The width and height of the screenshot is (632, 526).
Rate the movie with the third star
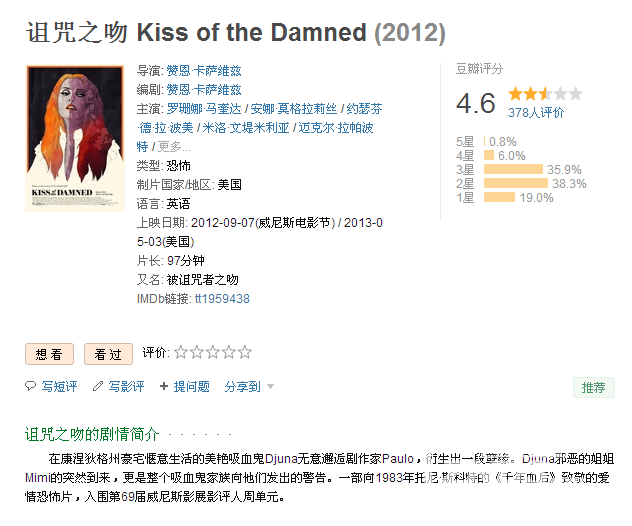pyautogui.click(x=213, y=352)
